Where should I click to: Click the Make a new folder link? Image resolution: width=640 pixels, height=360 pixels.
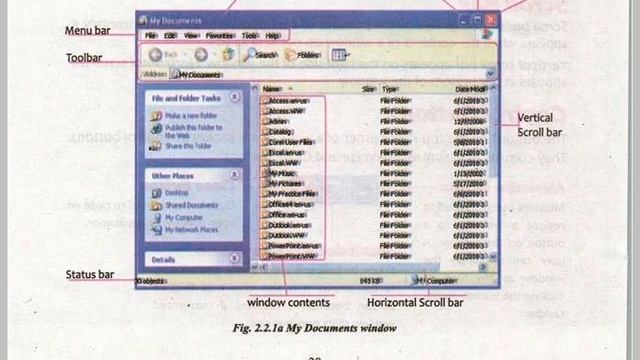click(191, 116)
